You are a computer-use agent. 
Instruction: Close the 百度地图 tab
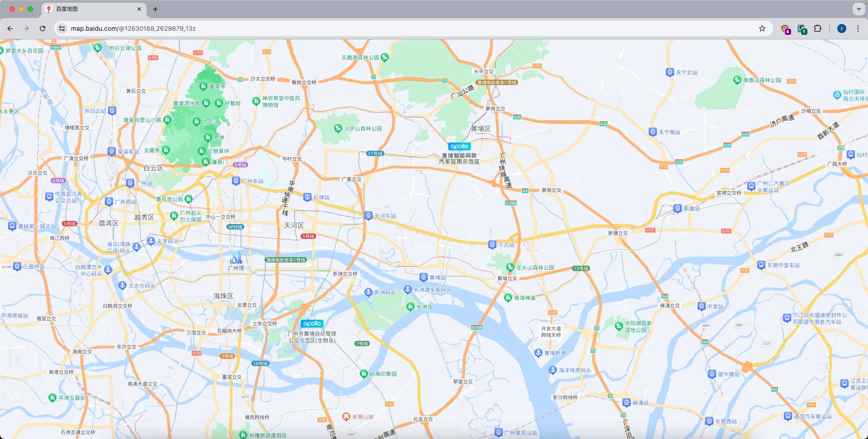pyautogui.click(x=139, y=9)
